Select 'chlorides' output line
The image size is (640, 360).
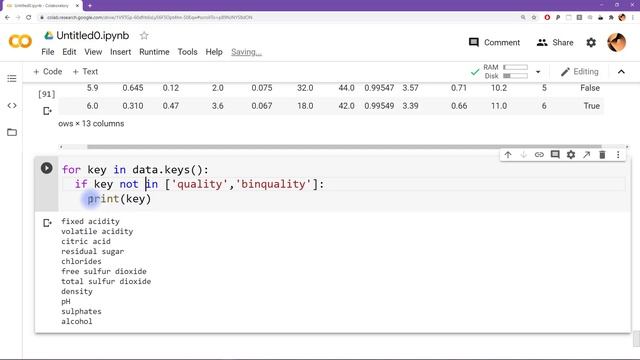pos(81,261)
